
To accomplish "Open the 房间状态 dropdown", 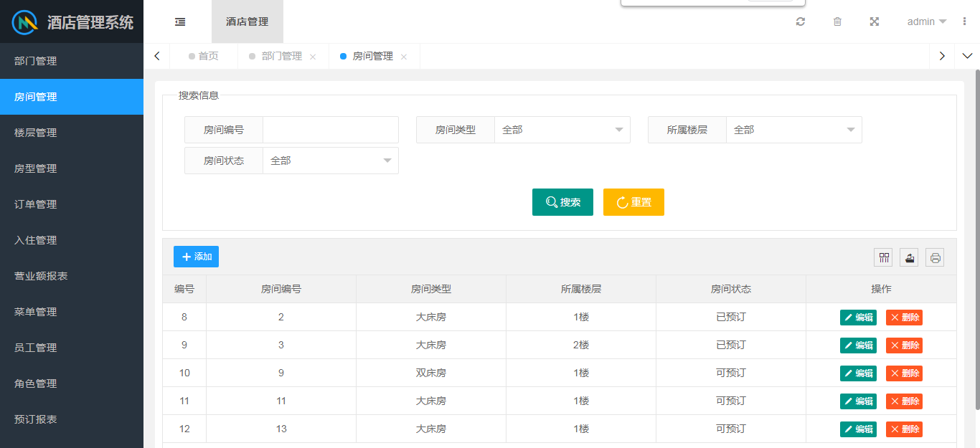I will click(x=330, y=161).
